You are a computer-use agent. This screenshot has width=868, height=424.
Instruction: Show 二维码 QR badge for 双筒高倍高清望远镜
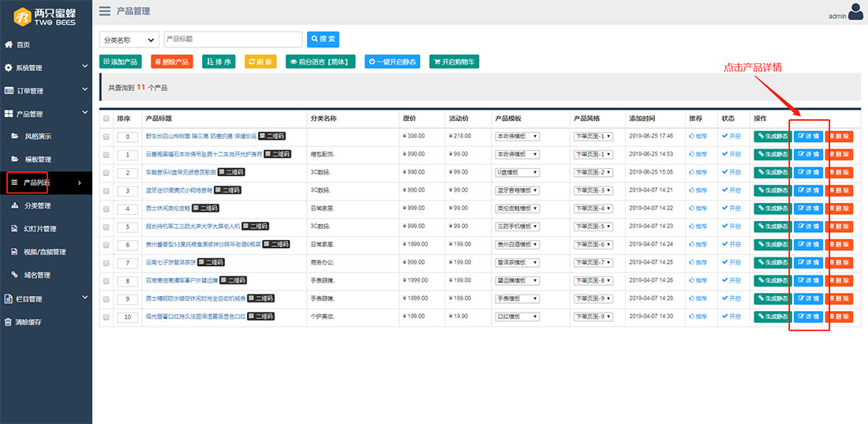pyautogui.click(x=233, y=280)
